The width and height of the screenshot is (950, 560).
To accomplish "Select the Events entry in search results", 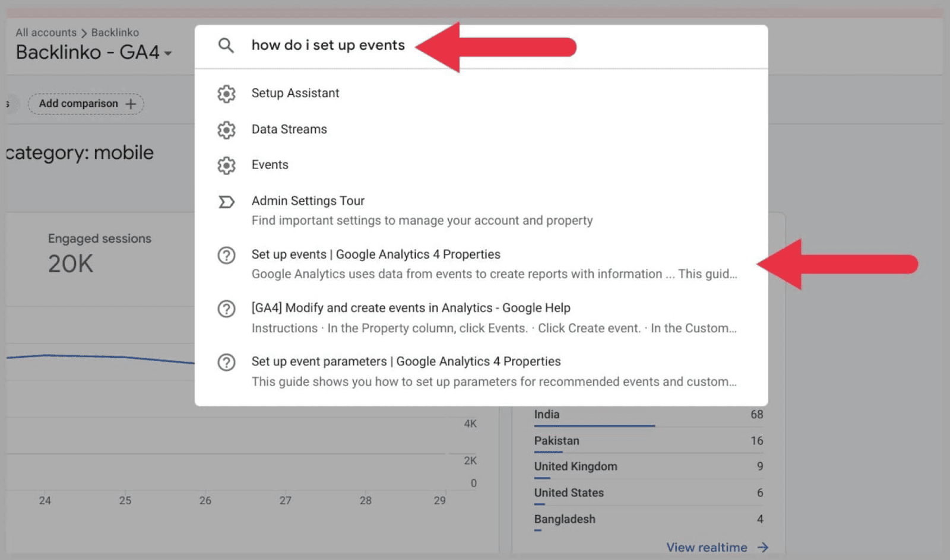I will 270,165.
